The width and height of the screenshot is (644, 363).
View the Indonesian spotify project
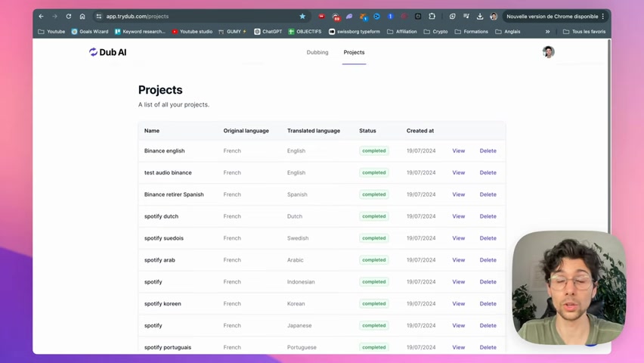[x=458, y=282]
